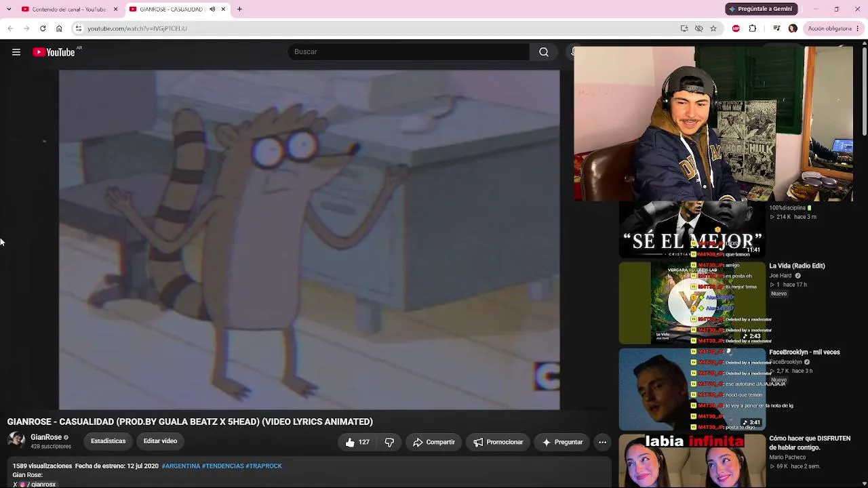The image size is (868, 488).
Task: Open the red ABP extension icon
Action: coord(736,28)
